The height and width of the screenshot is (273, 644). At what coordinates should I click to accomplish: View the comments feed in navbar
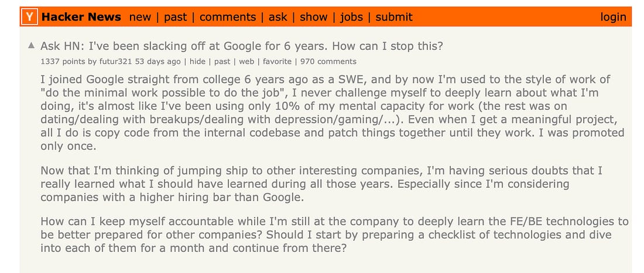(228, 17)
